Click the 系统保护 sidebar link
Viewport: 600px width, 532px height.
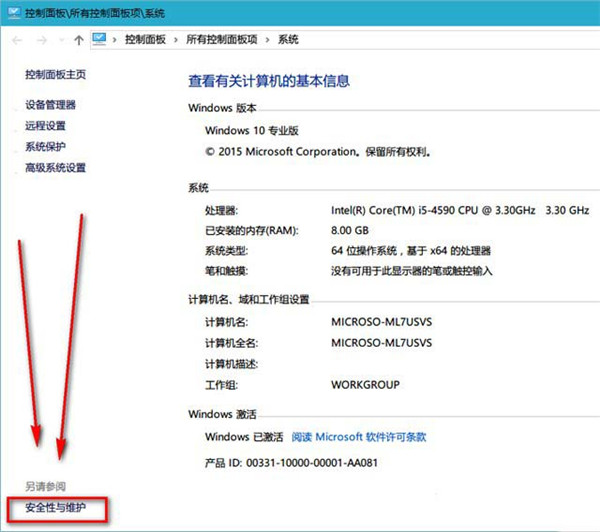click(45, 147)
